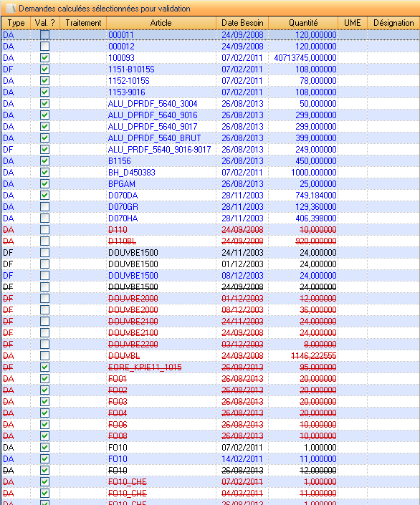Select DOUVBE1500 row dated 01/12/2003
420x505 pixels.
tap(210, 264)
